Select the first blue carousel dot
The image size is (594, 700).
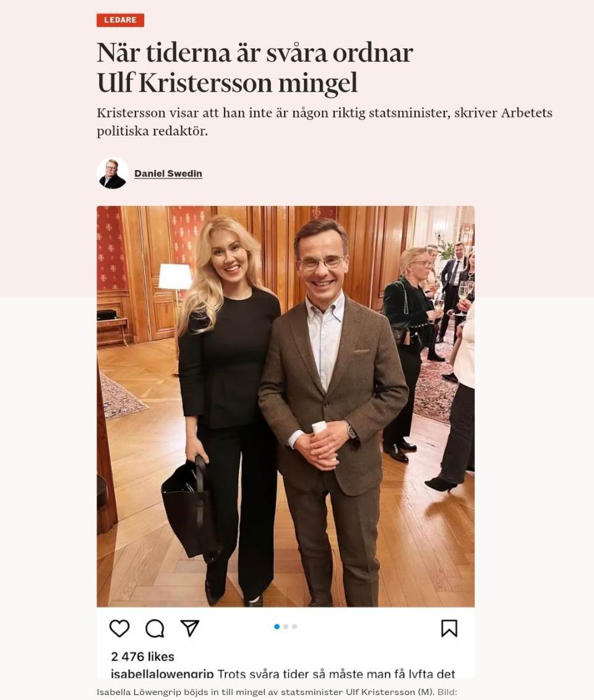[277, 626]
